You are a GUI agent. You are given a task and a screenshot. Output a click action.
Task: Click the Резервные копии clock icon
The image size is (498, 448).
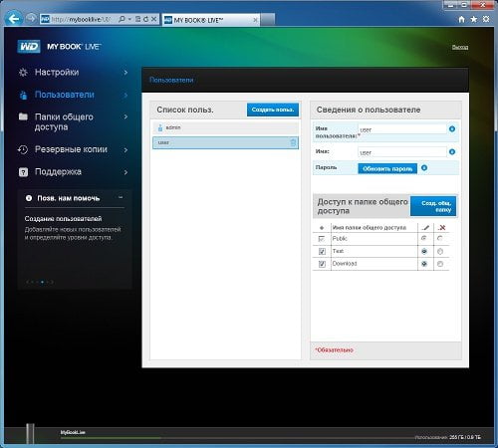(x=23, y=149)
